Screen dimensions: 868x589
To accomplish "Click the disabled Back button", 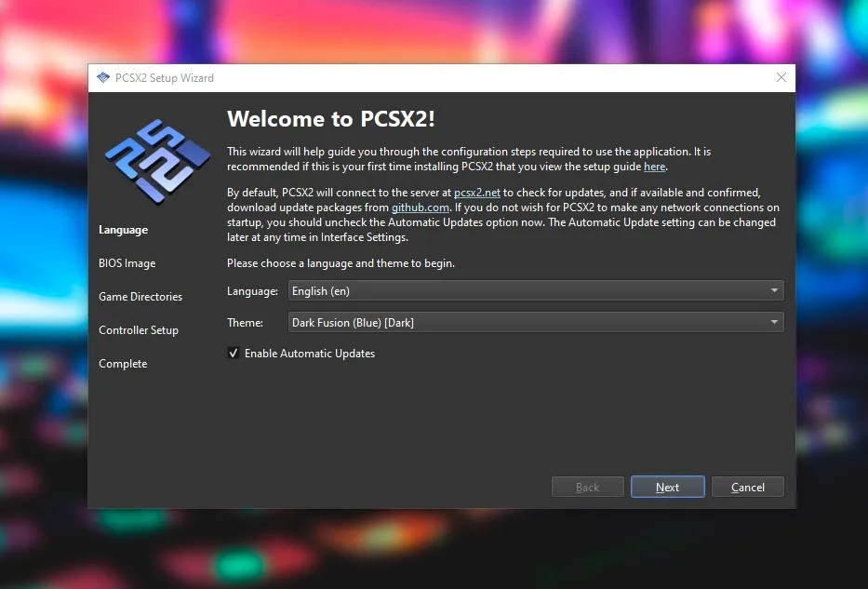I will [587, 488].
